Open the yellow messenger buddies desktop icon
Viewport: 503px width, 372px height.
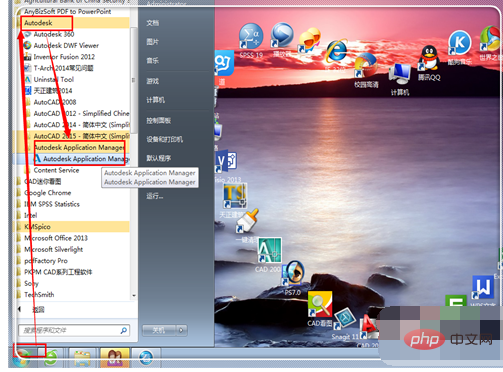(310, 40)
